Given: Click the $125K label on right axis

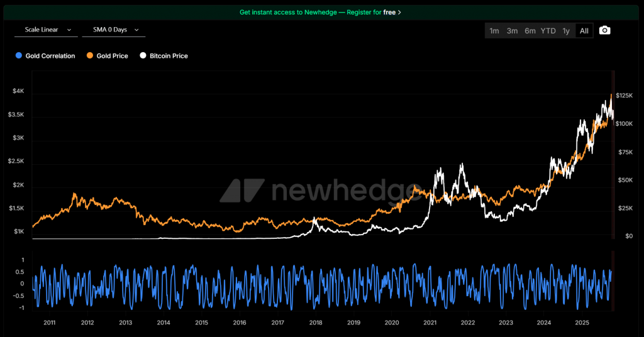Looking at the screenshot, I should 624,96.
